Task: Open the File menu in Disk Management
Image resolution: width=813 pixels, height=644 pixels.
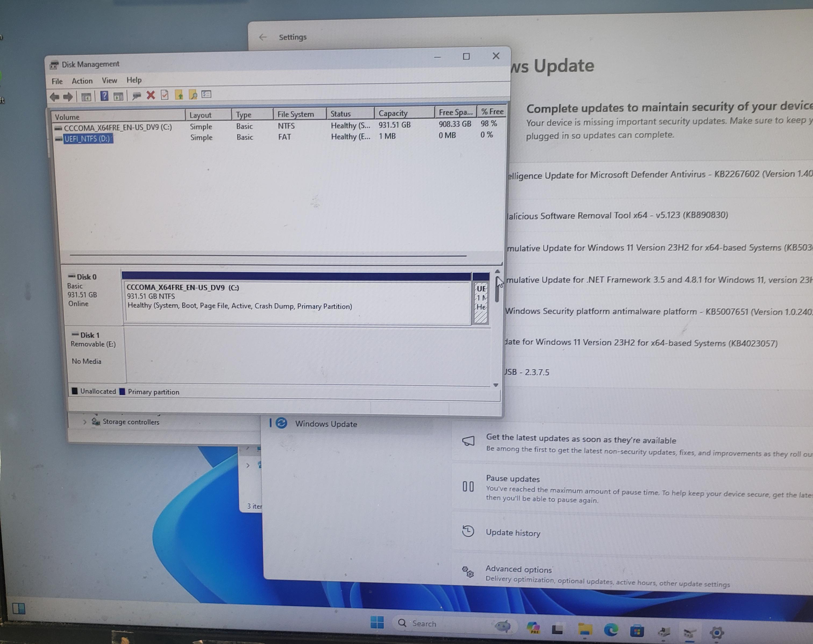Action: [57, 81]
